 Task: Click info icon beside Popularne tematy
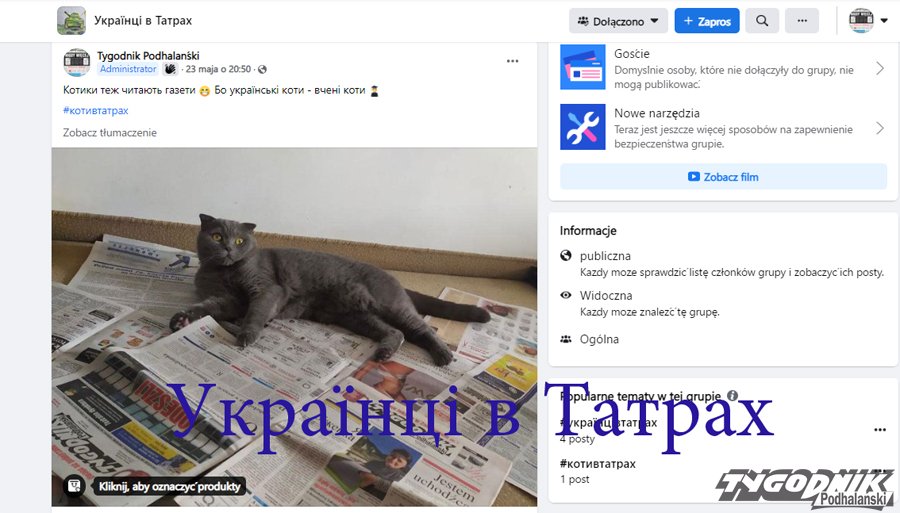coord(732,395)
